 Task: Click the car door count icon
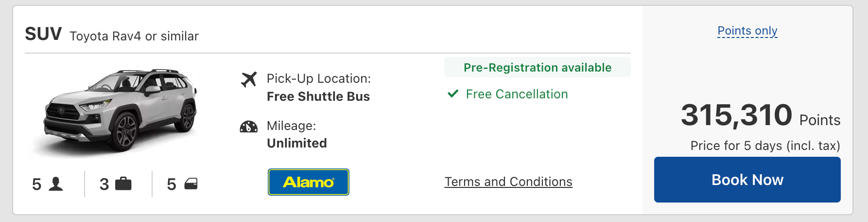[x=191, y=184]
